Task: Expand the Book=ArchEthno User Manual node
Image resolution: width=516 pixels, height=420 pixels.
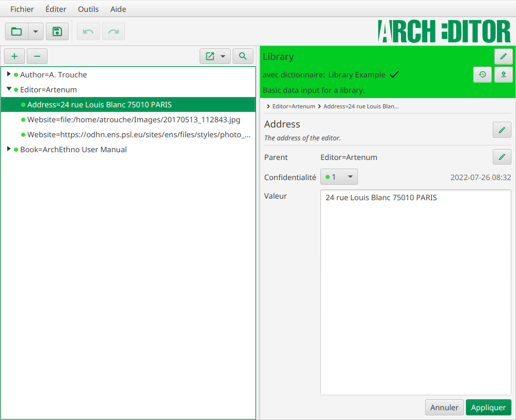Action: coord(9,149)
